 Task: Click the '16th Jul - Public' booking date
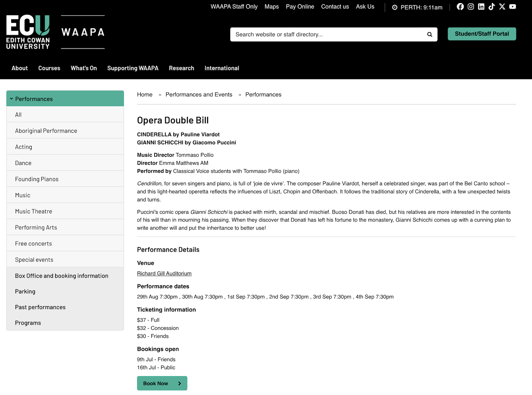point(156,368)
